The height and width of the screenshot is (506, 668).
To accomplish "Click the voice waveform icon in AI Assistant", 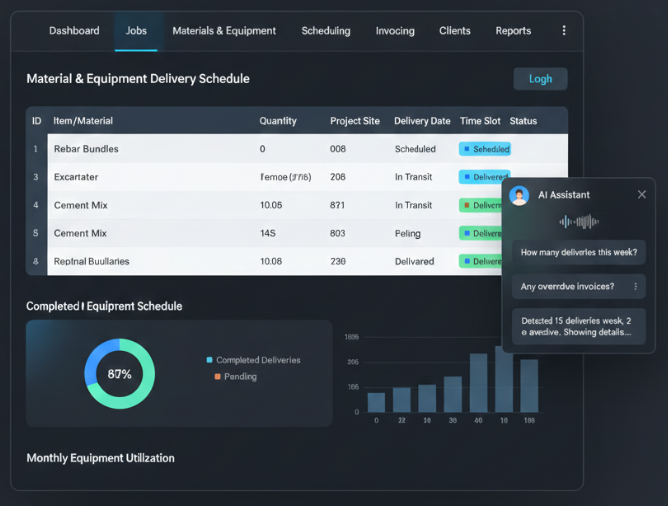I will 578,222.
